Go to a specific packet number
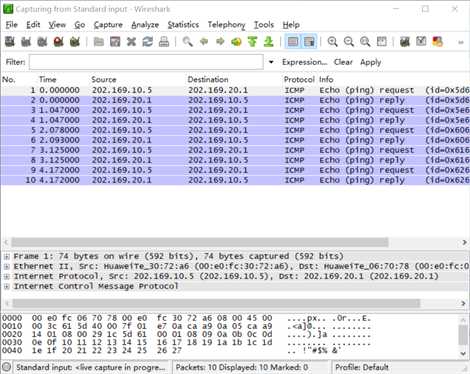Screen dimensions: 470x374 pos(236,42)
